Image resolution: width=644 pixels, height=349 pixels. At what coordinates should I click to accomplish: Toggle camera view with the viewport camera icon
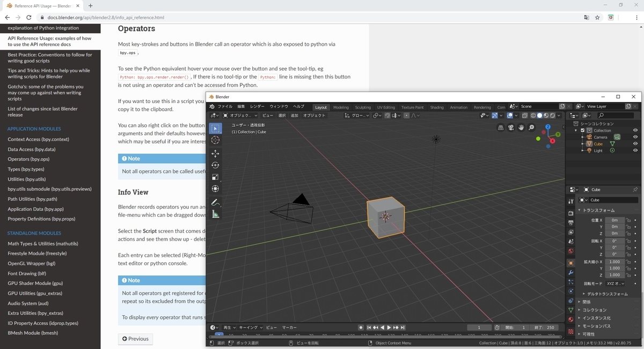tap(511, 128)
